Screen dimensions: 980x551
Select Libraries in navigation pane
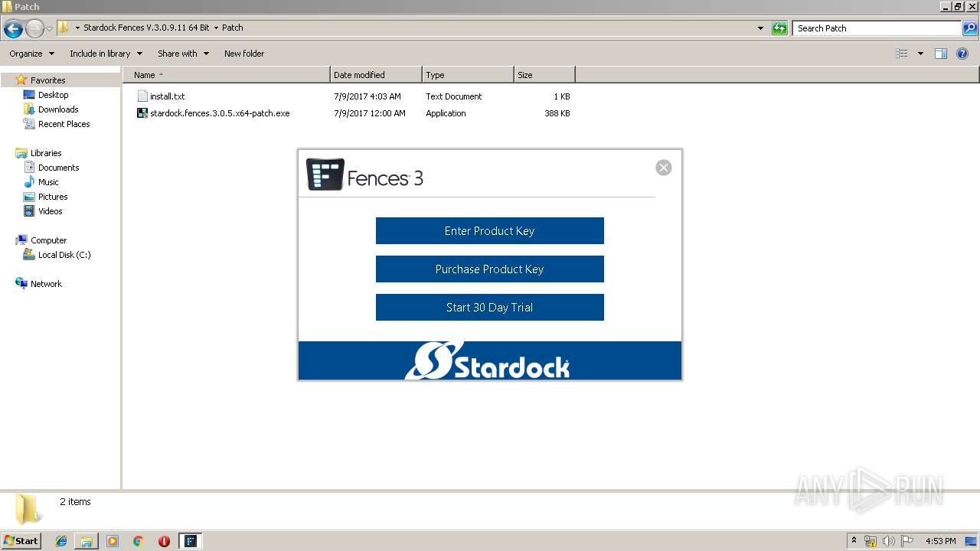[x=46, y=153]
